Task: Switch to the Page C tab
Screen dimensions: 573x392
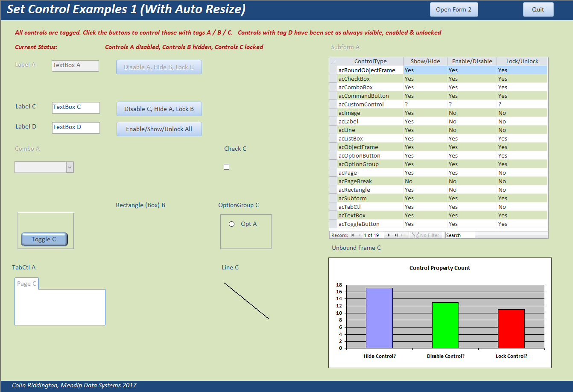Action: point(27,284)
